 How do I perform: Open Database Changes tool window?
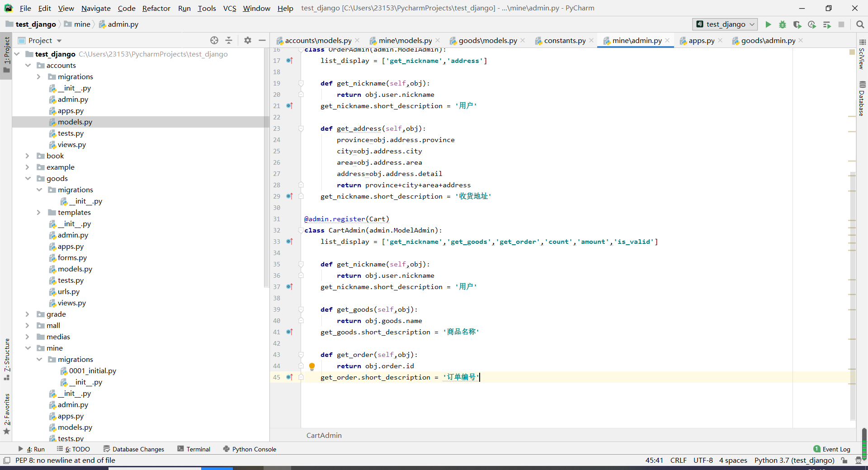134,449
